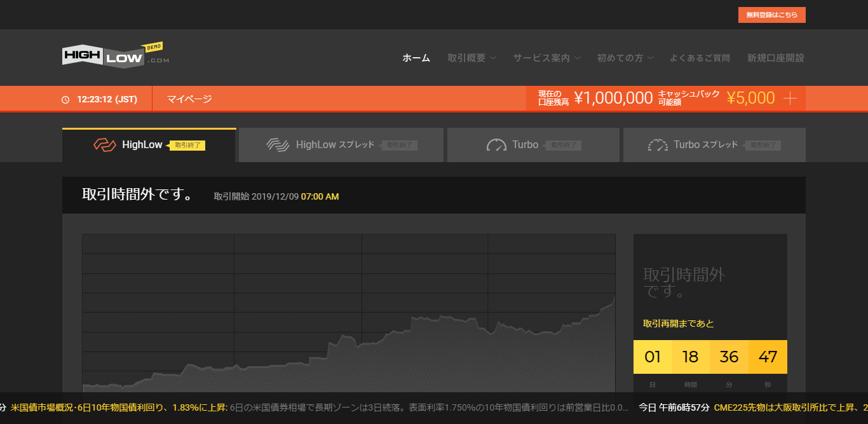Click the countdown seconds box showing 47
Viewport: 868px width, 424px height.
coord(768,357)
